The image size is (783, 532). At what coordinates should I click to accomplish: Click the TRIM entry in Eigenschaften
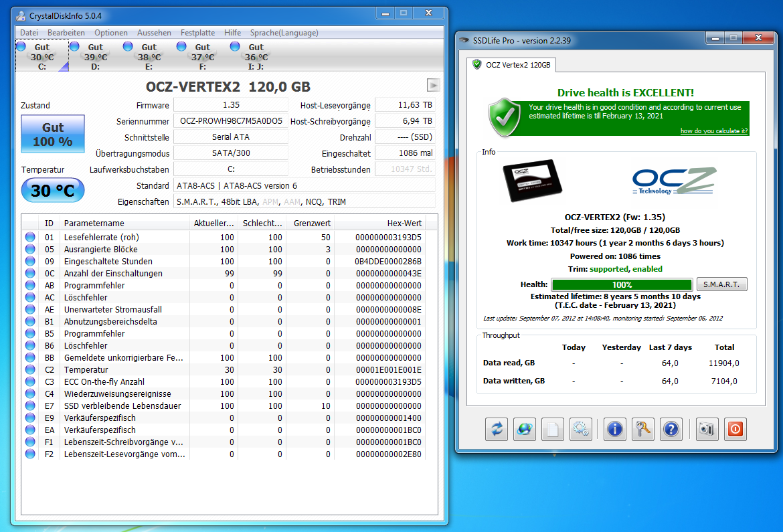point(337,202)
